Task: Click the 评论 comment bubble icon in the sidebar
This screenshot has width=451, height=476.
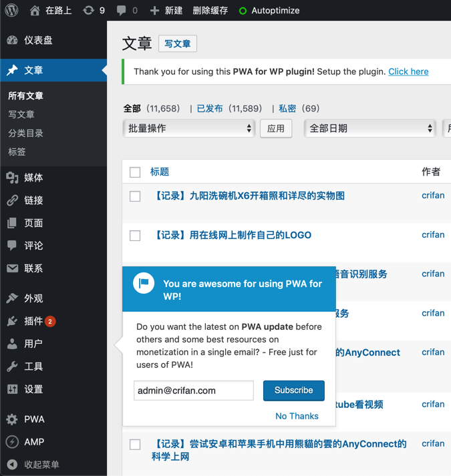Action: coord(12,246)
